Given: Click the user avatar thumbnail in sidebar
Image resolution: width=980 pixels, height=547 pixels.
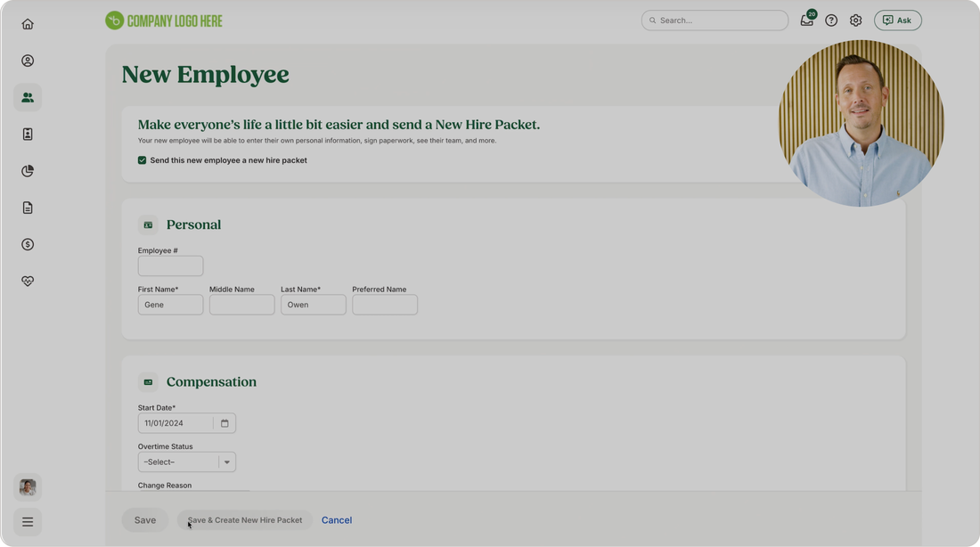Looking at the screenshot, I should pyautogui.click(x=28, y=487).
